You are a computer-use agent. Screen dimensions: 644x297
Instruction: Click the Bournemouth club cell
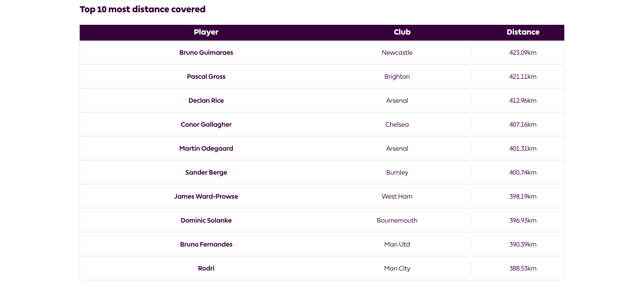pos(397,220)
